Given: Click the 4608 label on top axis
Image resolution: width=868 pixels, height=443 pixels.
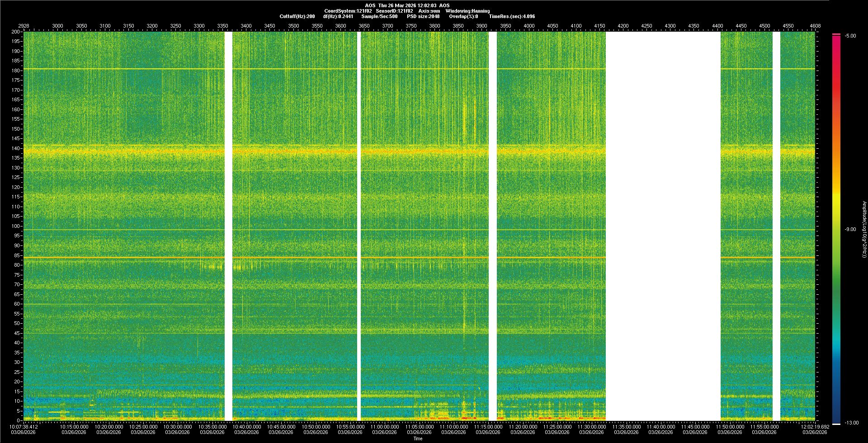Looking at the screenshot, I should point(815,26).
